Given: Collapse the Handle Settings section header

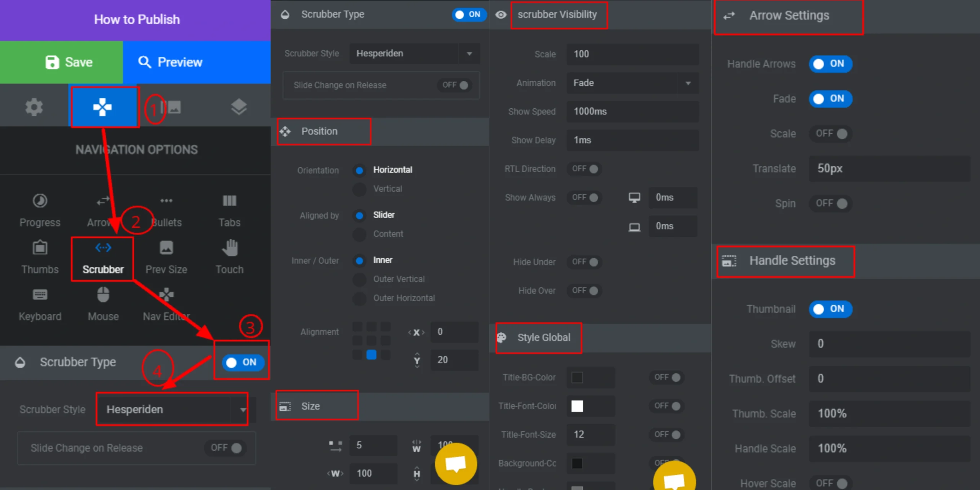Looking at the screenshot, I should pyautogui.click(x=846, y=261).
